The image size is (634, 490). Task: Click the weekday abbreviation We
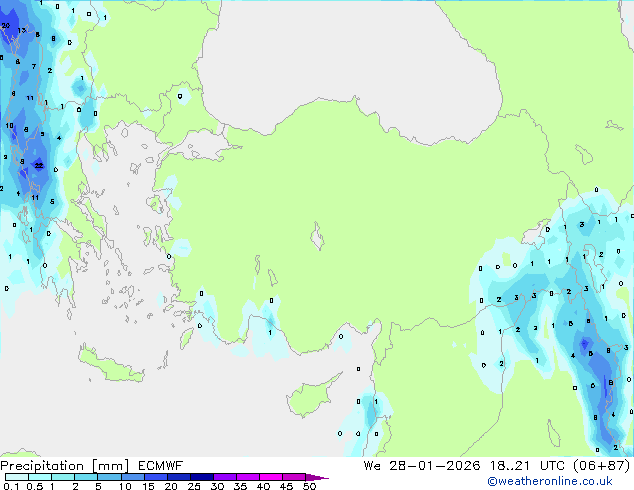tap(372, 466)
